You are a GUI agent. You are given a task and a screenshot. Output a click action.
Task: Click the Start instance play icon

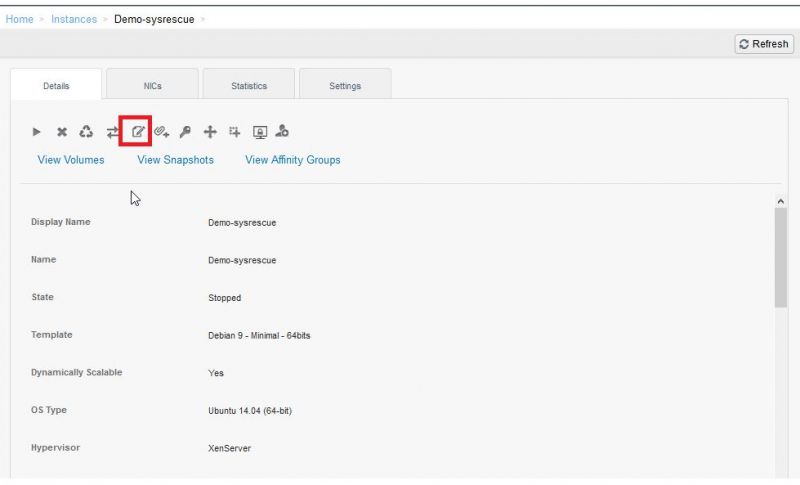click(x=37, y=132)
